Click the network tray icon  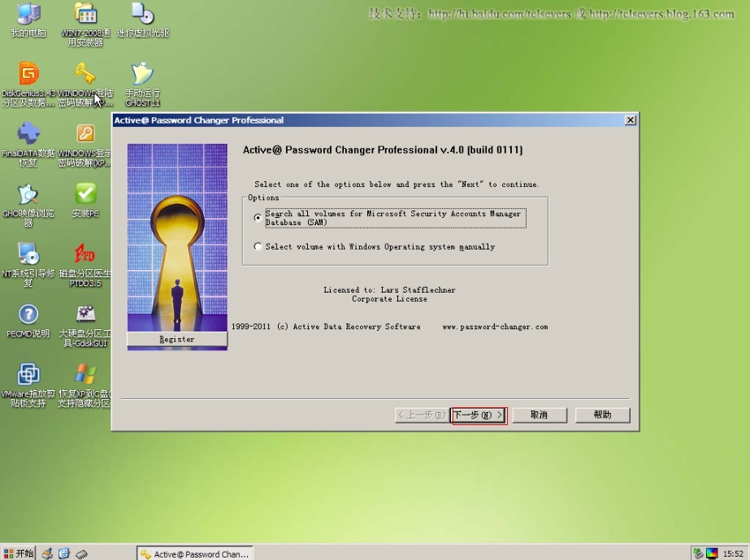coord(698,553)
